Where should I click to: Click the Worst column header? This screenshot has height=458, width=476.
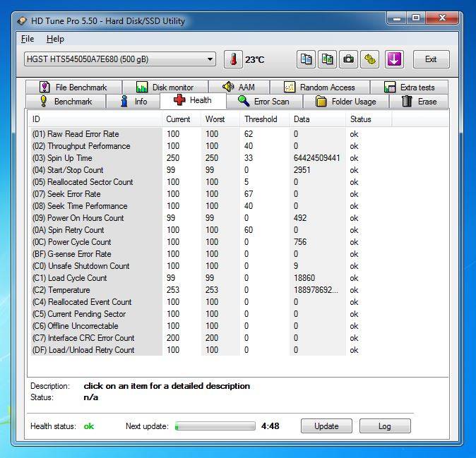(220, 119)
